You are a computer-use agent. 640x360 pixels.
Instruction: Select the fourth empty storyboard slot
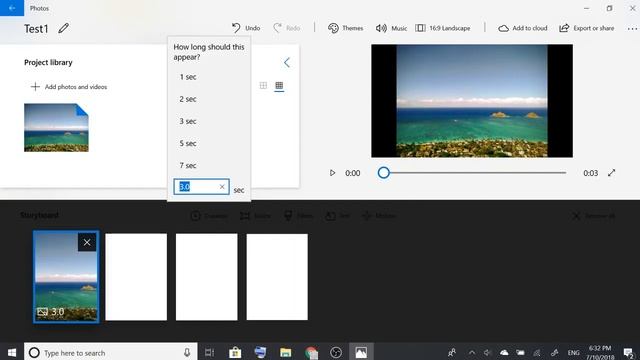pyautogui.click(x=277, y=277)
